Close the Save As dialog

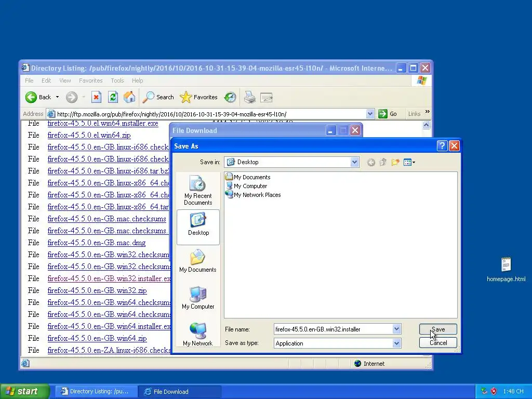pyautogui.click(x=454, y=146)
